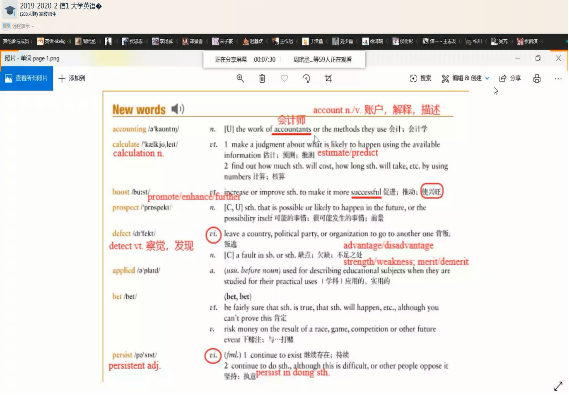Click the print icon
Viewport: 569px width, 395px height.
pos(537,78)
